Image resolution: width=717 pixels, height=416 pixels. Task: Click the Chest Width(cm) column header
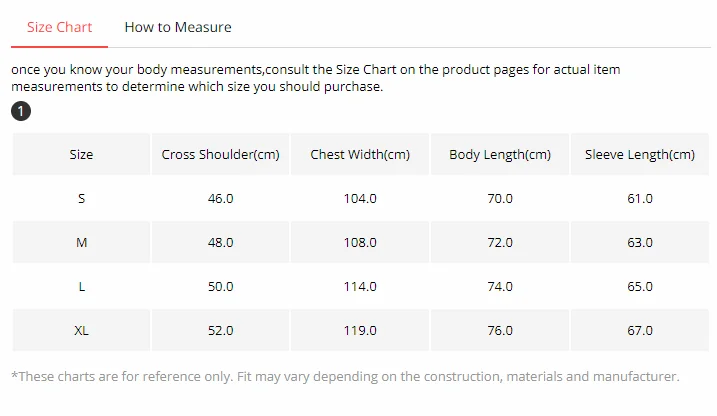360,154
